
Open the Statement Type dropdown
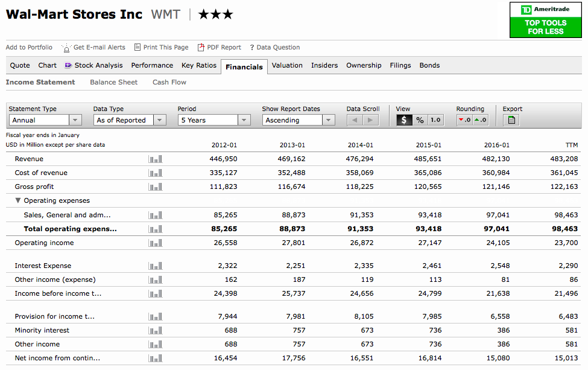coord(45,120)
